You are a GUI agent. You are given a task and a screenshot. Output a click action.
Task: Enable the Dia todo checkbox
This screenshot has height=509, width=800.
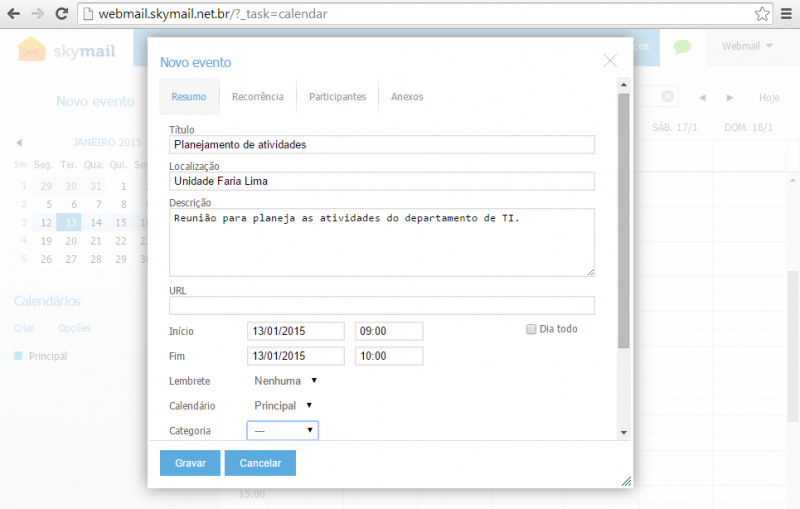(x=531, y=329)
